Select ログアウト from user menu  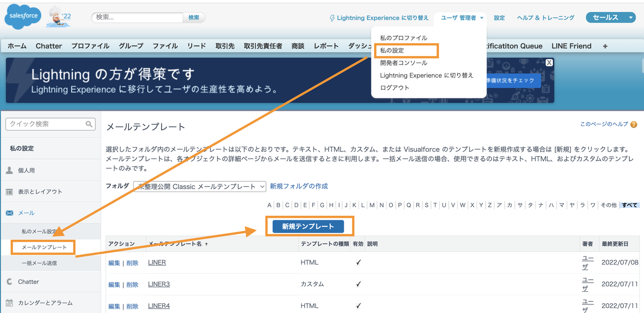pos(395,88)
